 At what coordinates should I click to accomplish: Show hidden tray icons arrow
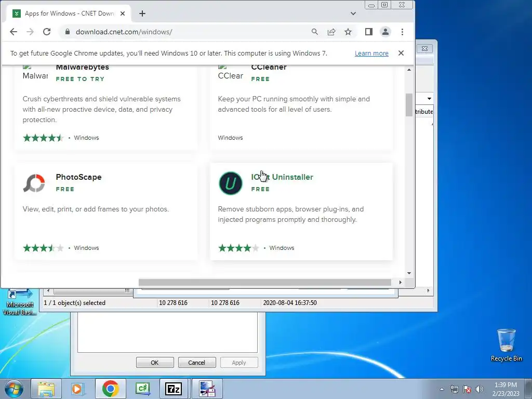coord(442,389)
